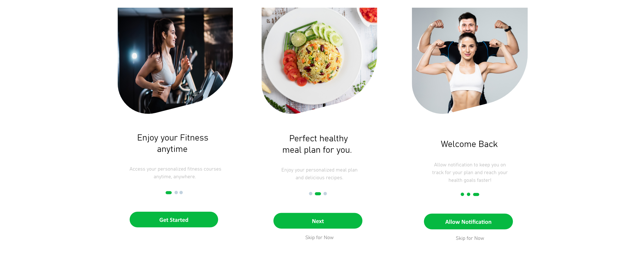Open the treadmill runner fitness image
This screenshot has width=644, height=268.
[175, 61]
